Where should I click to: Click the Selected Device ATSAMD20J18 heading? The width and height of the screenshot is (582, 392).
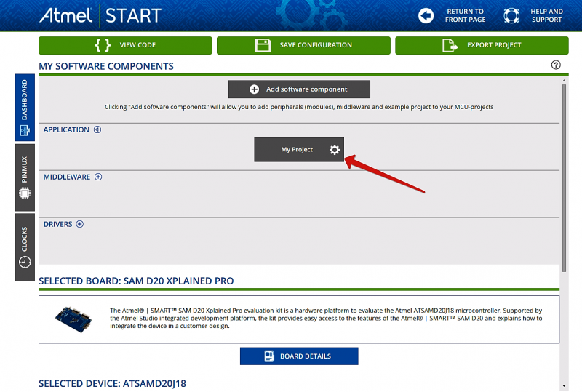pos(112,383)
